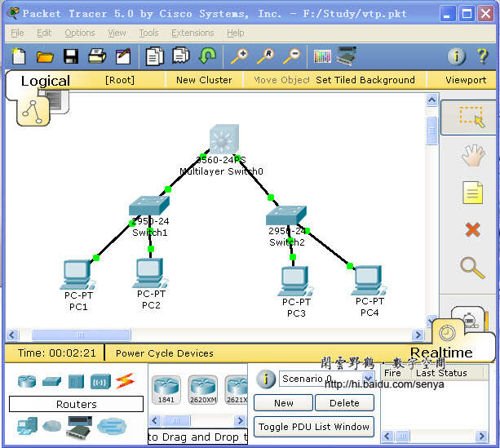Click Power Cycle Devices
500x448 pixels.
click(x=165, y=353)
